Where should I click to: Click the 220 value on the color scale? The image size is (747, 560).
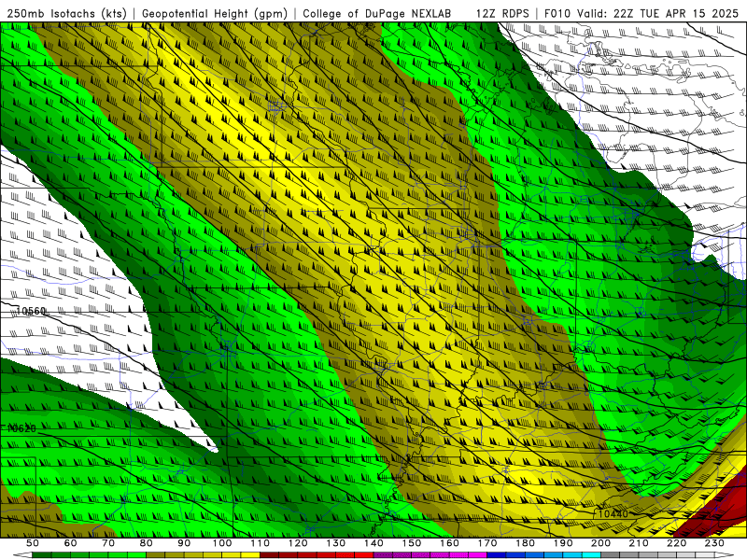pos(676,543)
